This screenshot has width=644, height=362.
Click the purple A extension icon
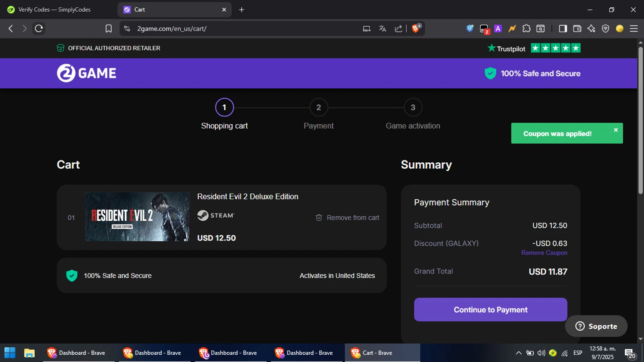click(498, 28)
